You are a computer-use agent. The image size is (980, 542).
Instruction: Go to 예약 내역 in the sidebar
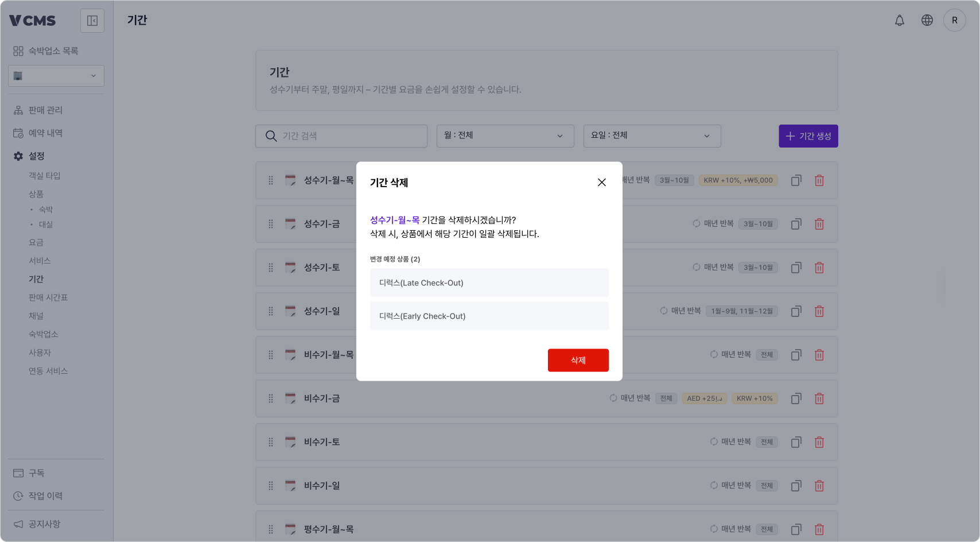click(45, 133)
